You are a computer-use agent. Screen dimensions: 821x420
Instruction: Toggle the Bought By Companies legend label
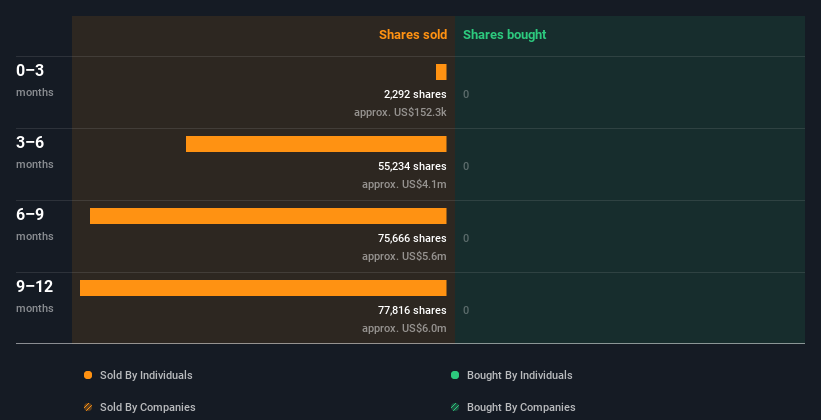click(x=521, y=407)
